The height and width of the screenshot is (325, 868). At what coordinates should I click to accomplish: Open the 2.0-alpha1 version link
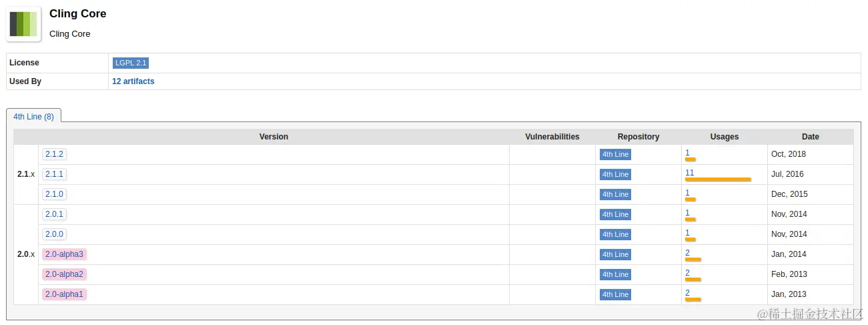tap(65, 294)
